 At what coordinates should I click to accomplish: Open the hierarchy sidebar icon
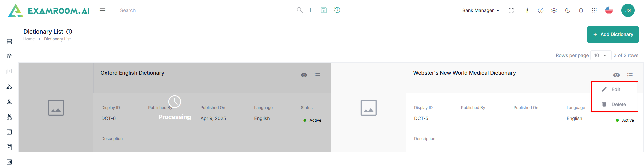click(9, 117)
